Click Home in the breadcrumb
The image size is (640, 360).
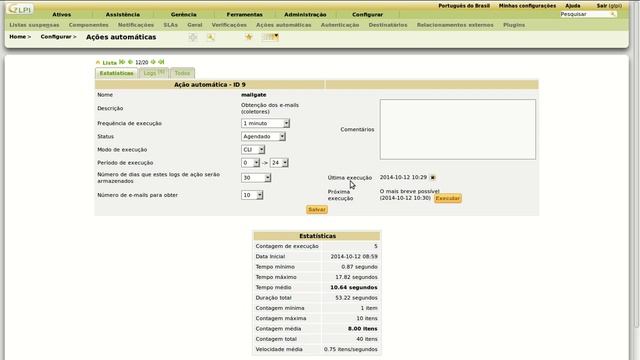coord(18,37)
